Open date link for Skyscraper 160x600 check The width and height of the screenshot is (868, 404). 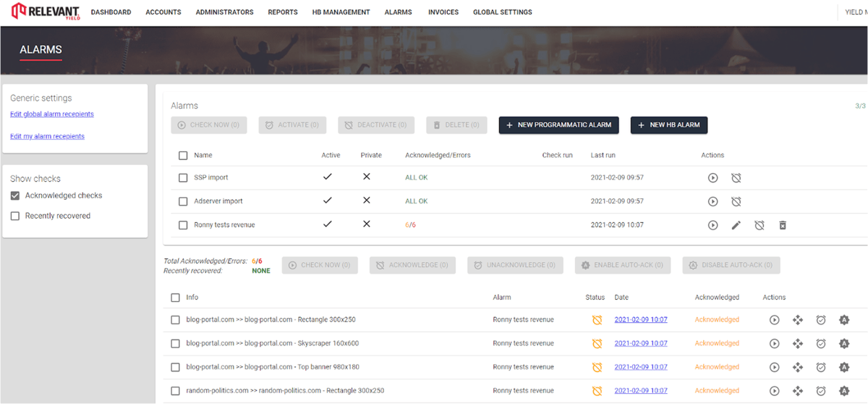click(640, 343)
